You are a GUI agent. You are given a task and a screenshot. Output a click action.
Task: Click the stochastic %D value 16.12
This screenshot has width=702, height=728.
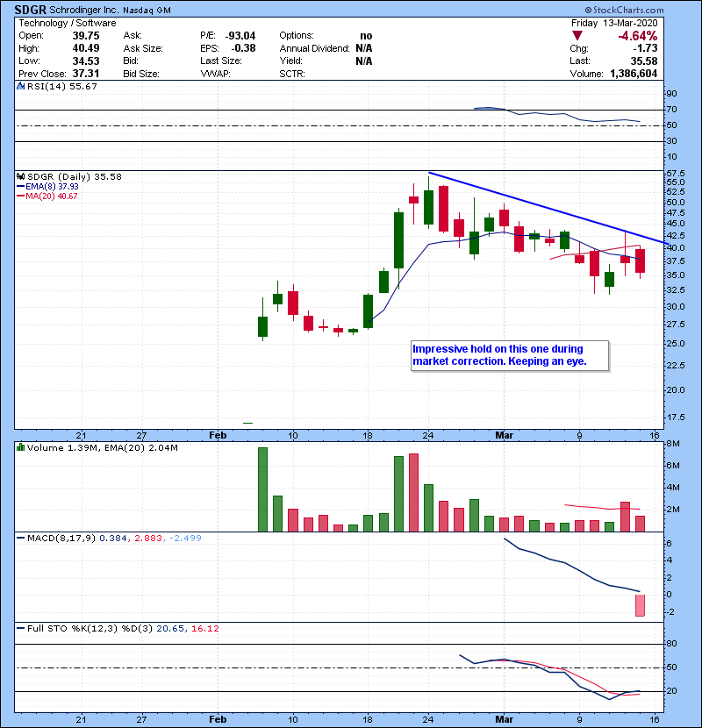(204, 629)
